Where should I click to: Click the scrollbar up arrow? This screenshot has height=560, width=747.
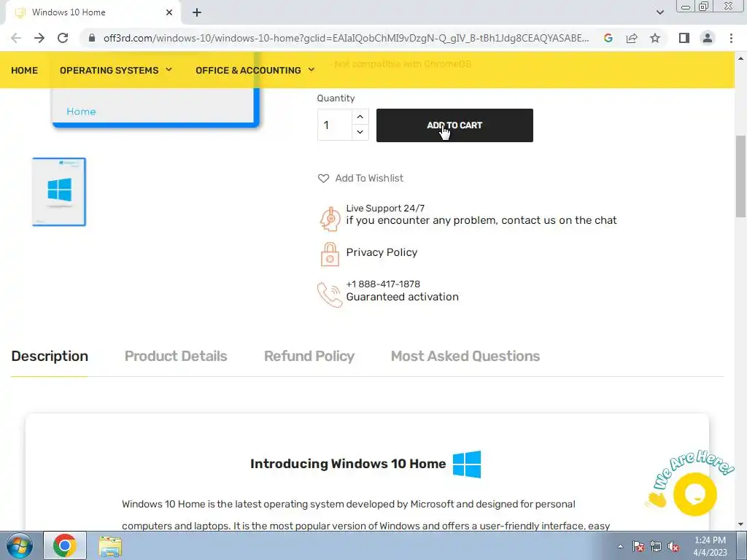point(740,58)
